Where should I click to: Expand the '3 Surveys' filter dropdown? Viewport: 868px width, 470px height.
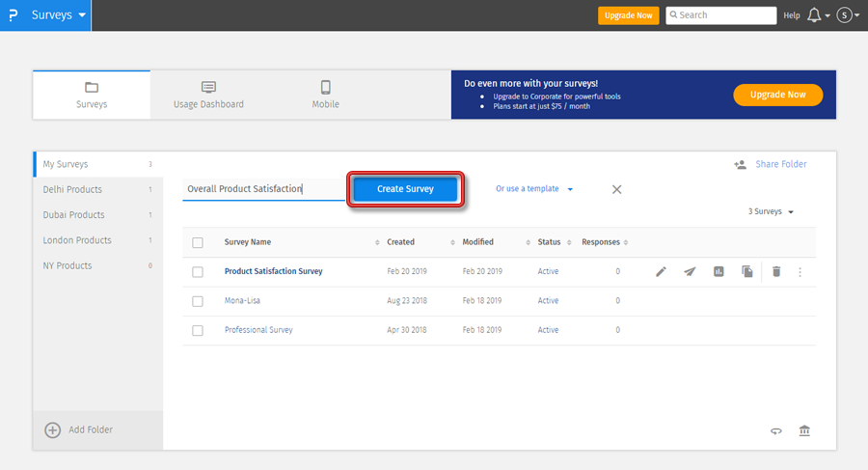click(771, 211)
